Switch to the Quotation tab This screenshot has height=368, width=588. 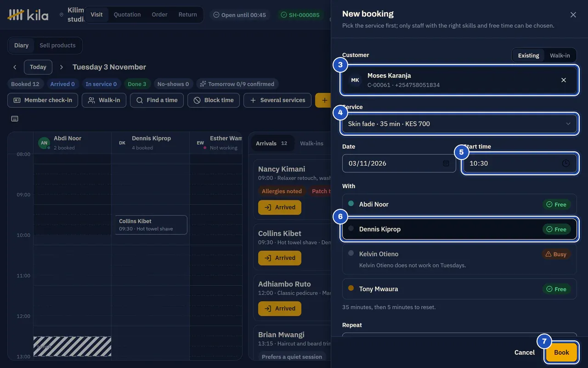(x=127, y=15)
